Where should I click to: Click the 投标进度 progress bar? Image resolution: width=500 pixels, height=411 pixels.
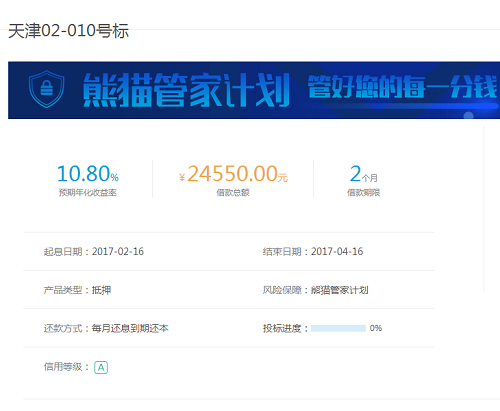338,328
